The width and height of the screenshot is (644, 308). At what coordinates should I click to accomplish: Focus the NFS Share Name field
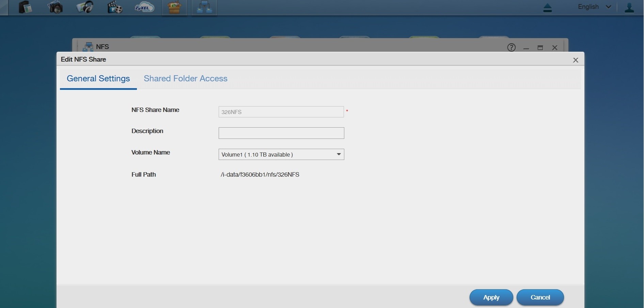[x=281, y=112]
